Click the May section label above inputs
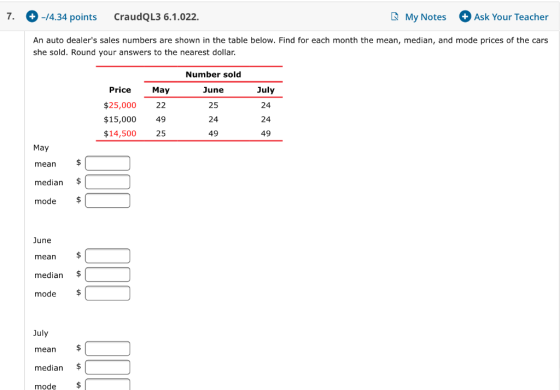560x390 pixels. [41, 148]
